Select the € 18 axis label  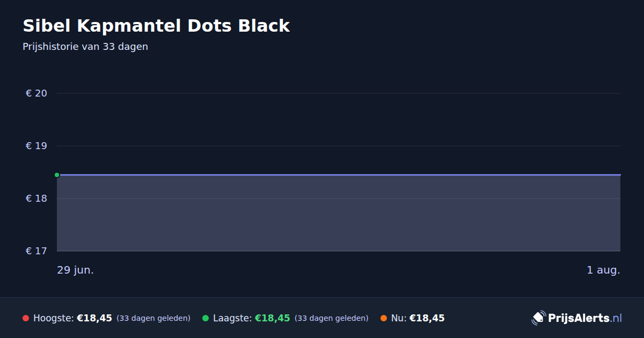36,199
